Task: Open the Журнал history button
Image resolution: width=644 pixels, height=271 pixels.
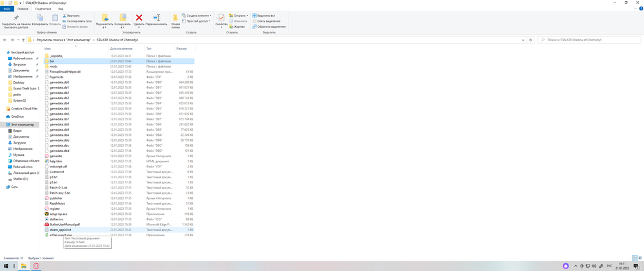Action: (x=237, y=26)
